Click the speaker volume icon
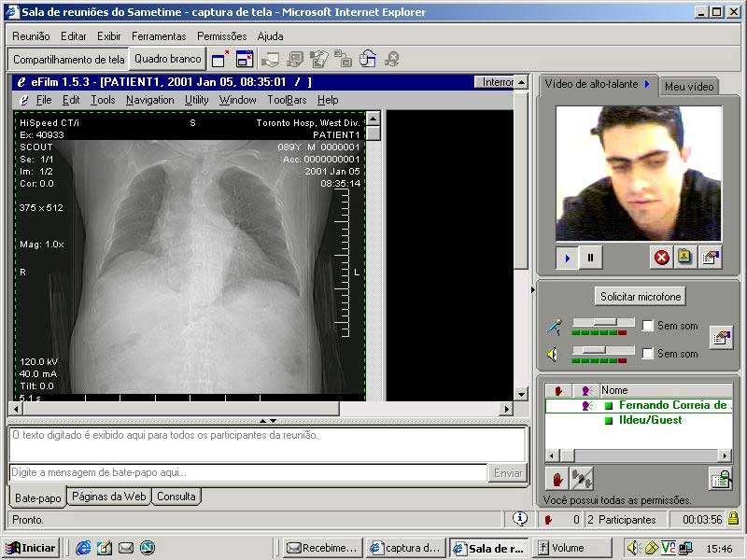747x560 pixels. point(554,355)
